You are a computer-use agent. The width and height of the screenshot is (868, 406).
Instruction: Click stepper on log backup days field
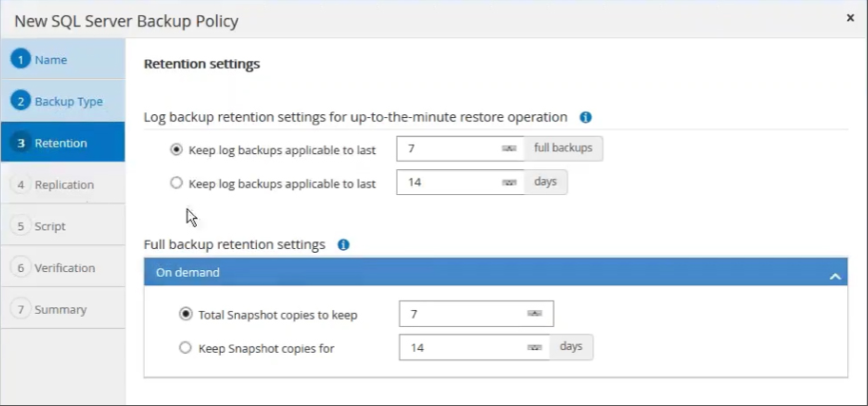[509, 183]
